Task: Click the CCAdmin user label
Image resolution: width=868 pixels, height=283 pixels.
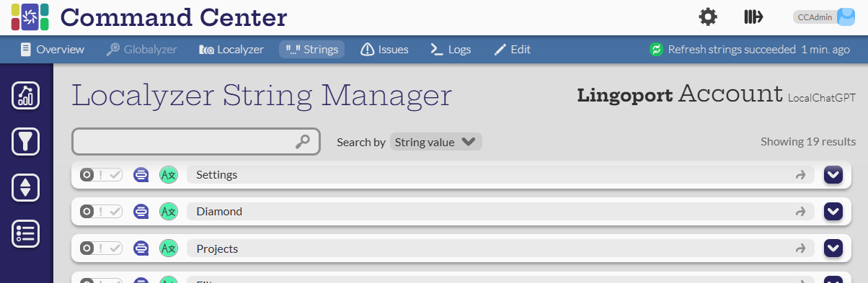Action: (815, 17)
